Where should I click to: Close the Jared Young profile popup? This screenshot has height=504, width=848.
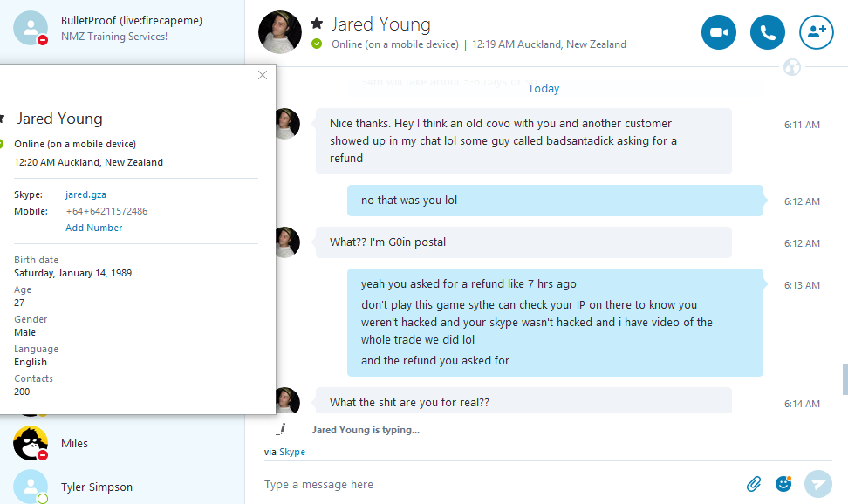tap(263, 75)
